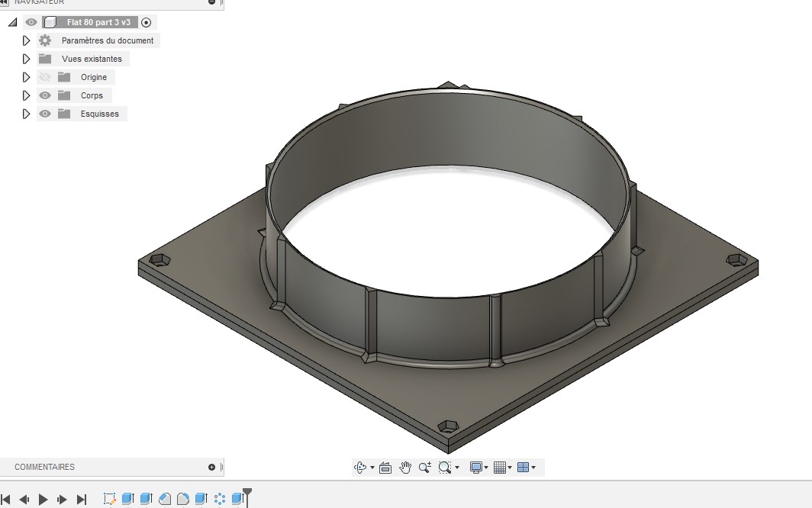Click the Look At camera icon
This screenshot has width=812, height=508.
(385, 468)
